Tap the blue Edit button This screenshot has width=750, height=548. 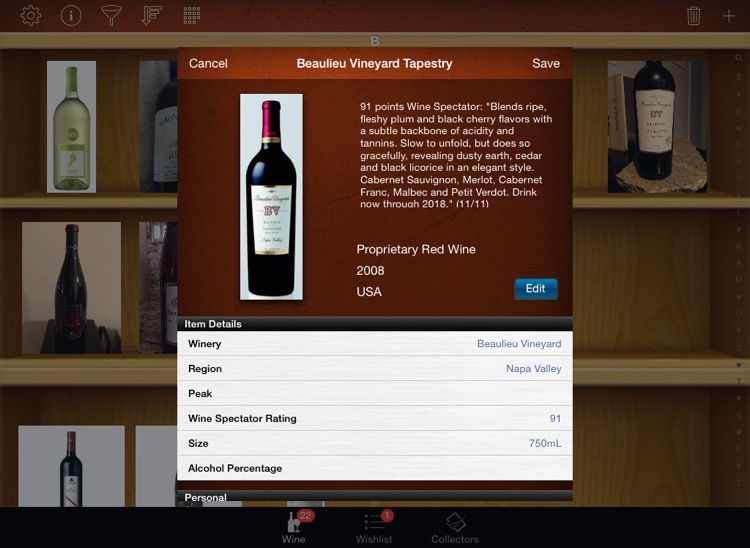pyautogui.click(x=536, y=289)
